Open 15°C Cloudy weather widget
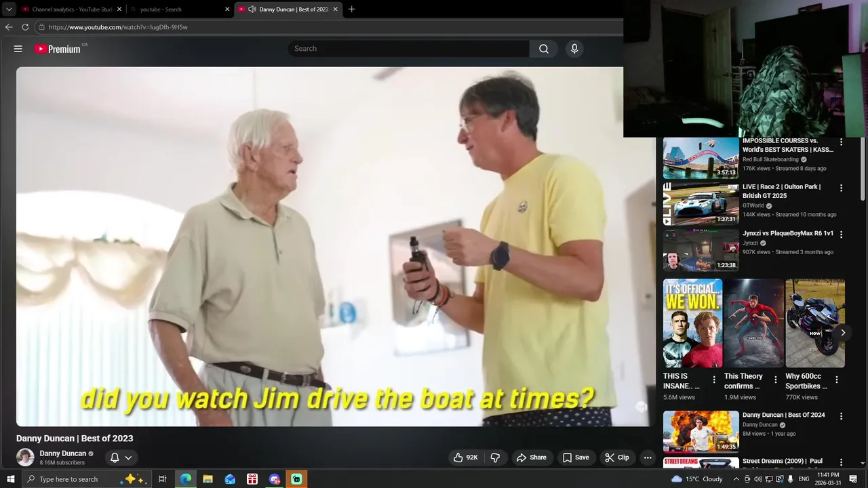This screenshot has height=488, width=868. pos(697,479)
